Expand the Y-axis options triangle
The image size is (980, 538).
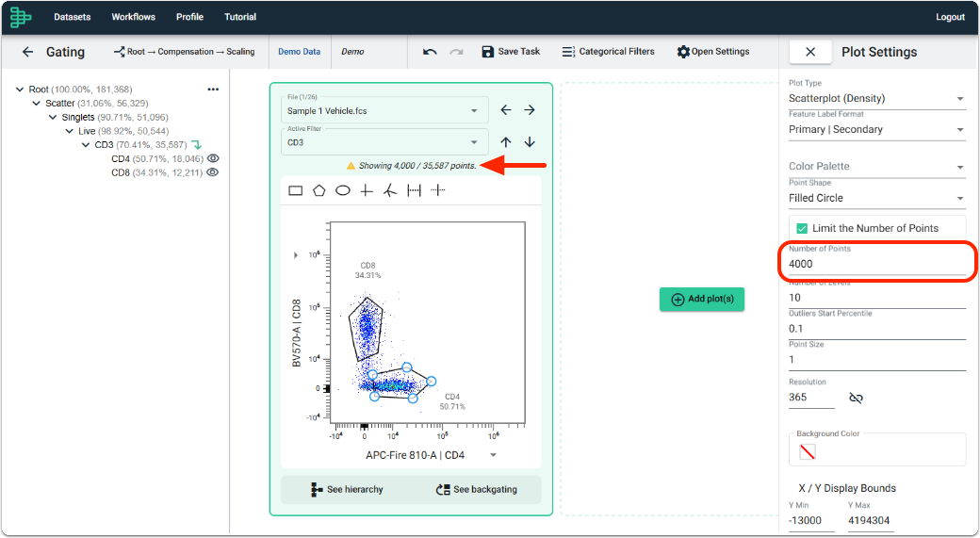296,255
